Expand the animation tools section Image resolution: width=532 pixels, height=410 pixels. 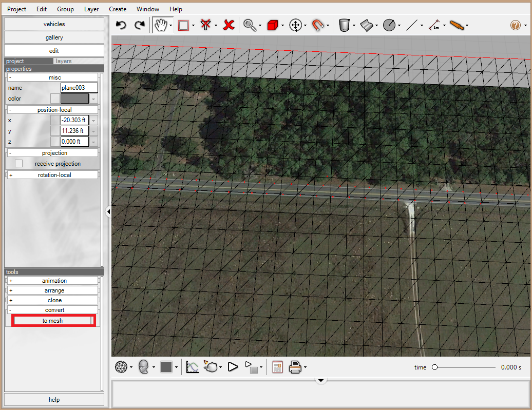(x=52, y=281)
